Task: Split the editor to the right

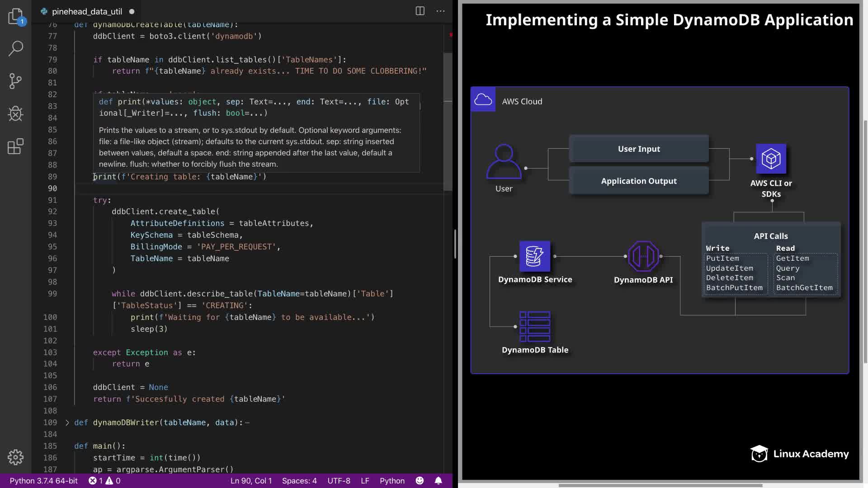Action: (x=420, y=11)
